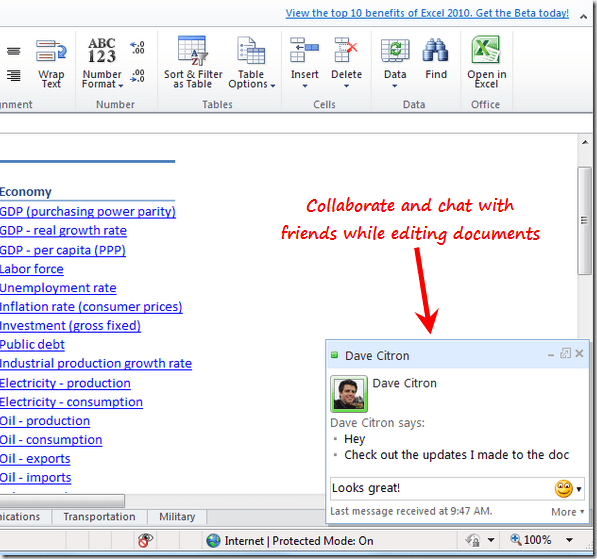
Task: Open Excel 2010 Beta benefits link
Action: (427, 13)
